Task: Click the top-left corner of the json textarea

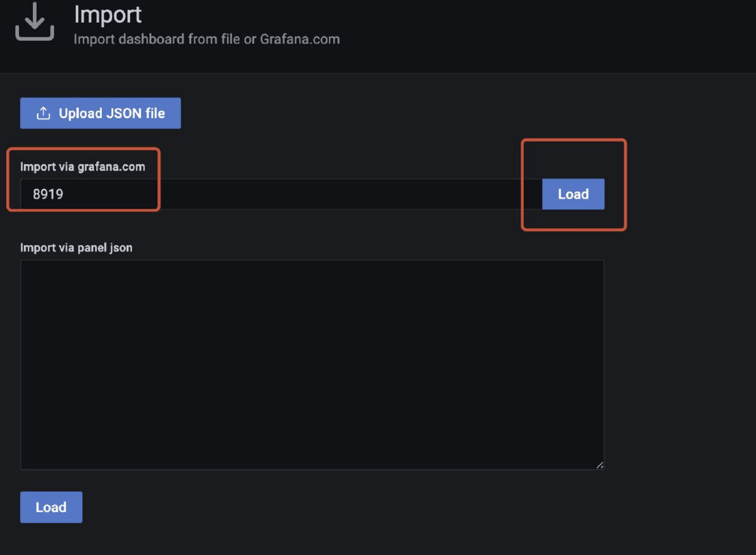Action: 27,266
